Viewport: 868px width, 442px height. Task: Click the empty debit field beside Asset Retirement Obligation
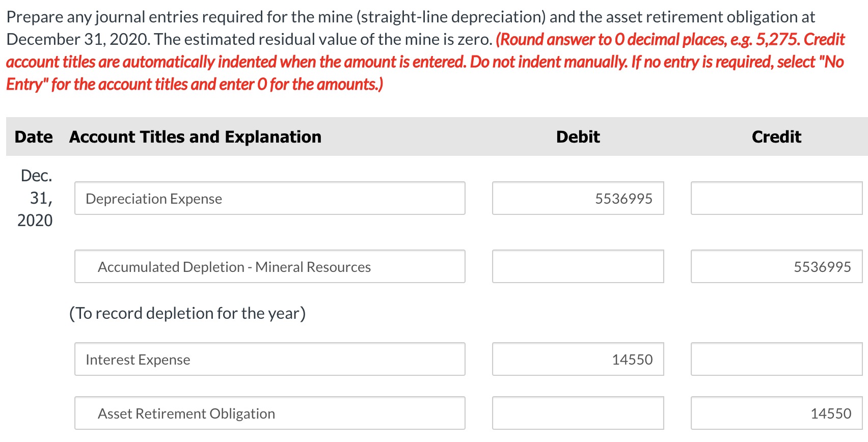coord(578,413)
